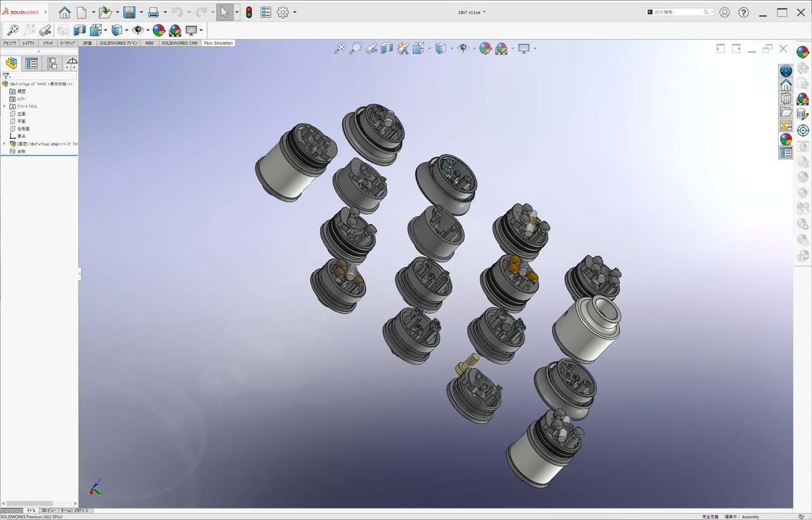Click Hide/Show Items eye in the upper-left toolbar
Screen dimensions: 812x520
(138, 30)
